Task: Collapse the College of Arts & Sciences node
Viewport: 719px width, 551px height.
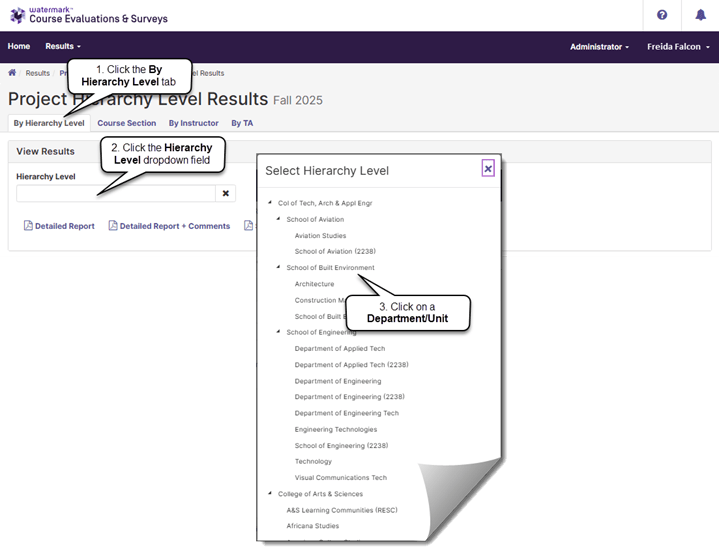Action: pos(270,493)
